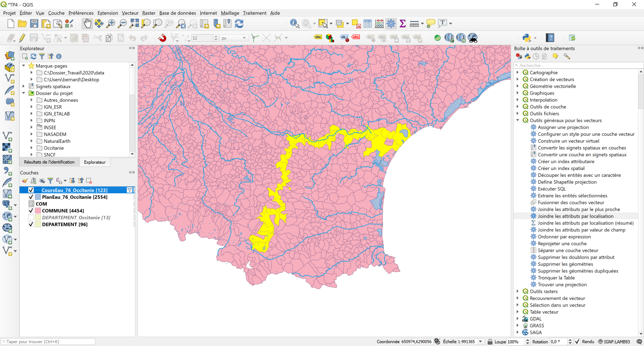Open the attribute table
644x346 pixels.
(367, 23)
